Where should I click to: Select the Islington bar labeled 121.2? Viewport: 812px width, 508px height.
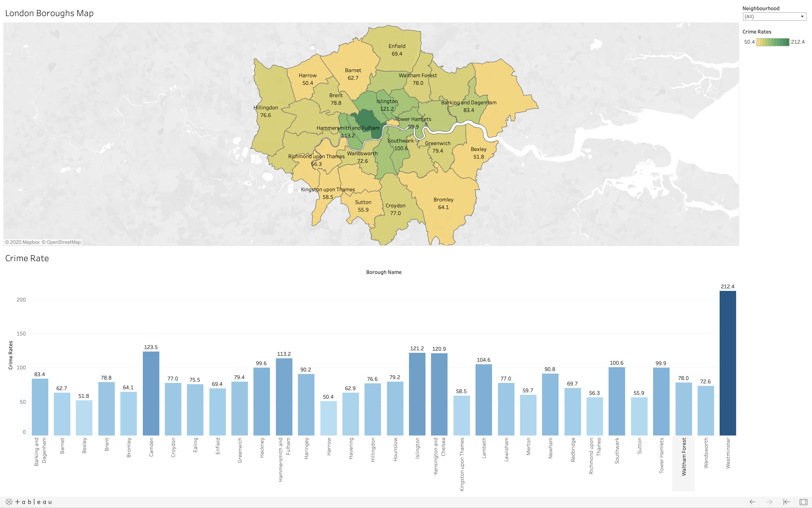(x=417, y=394)
